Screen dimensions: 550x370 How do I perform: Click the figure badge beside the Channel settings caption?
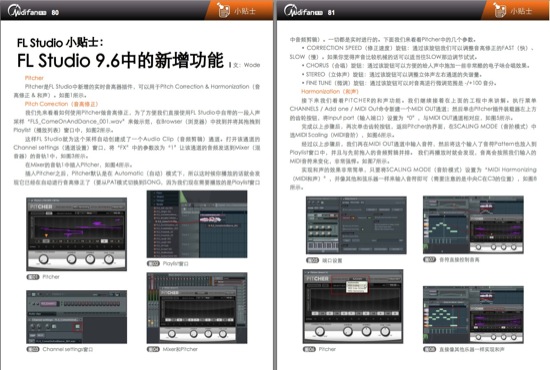[x=33, y=349]
